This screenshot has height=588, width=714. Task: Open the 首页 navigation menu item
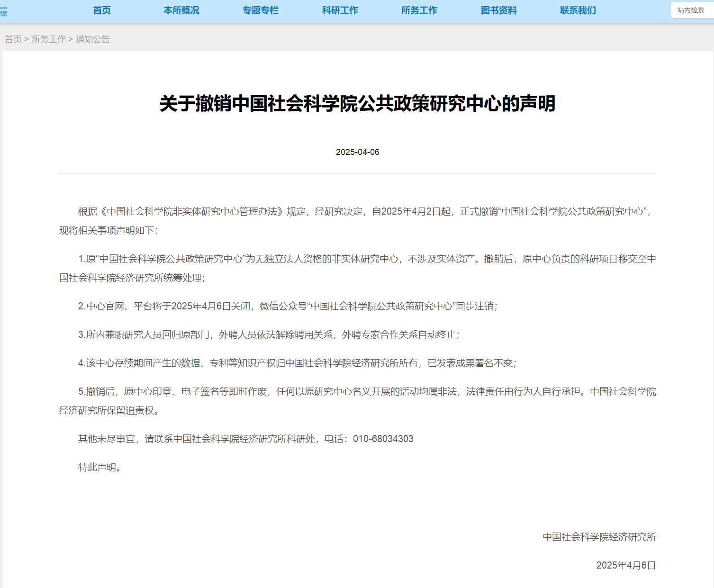[x=102, y=10]
